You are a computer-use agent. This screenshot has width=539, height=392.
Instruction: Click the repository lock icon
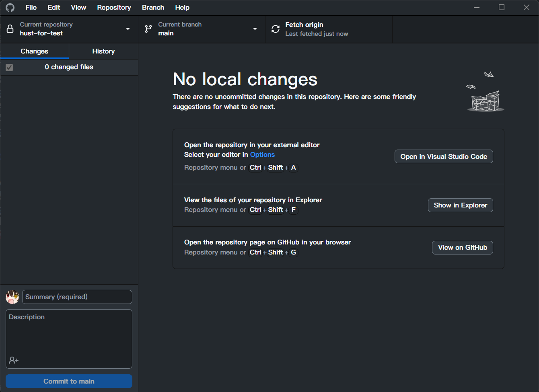click(x=10, y=29)
